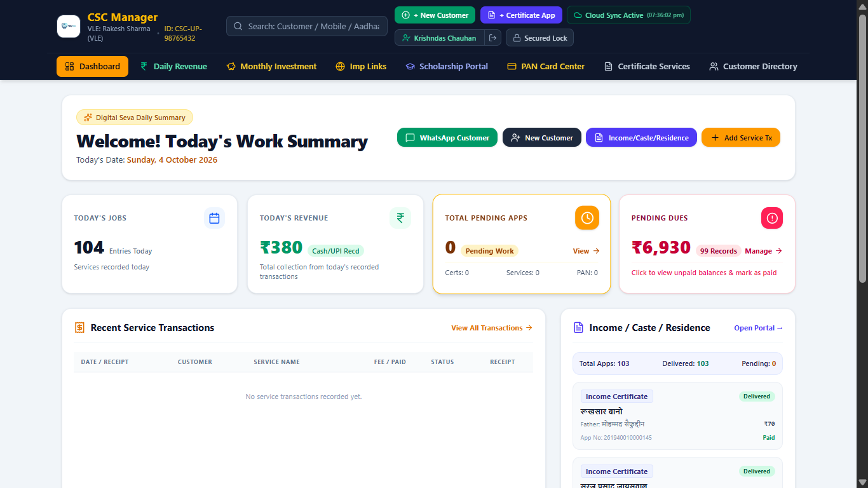Click the Krishndas Chauhan user button
Image resolution: width=868 pixels, height=488 pixels.
pos(440,38)
